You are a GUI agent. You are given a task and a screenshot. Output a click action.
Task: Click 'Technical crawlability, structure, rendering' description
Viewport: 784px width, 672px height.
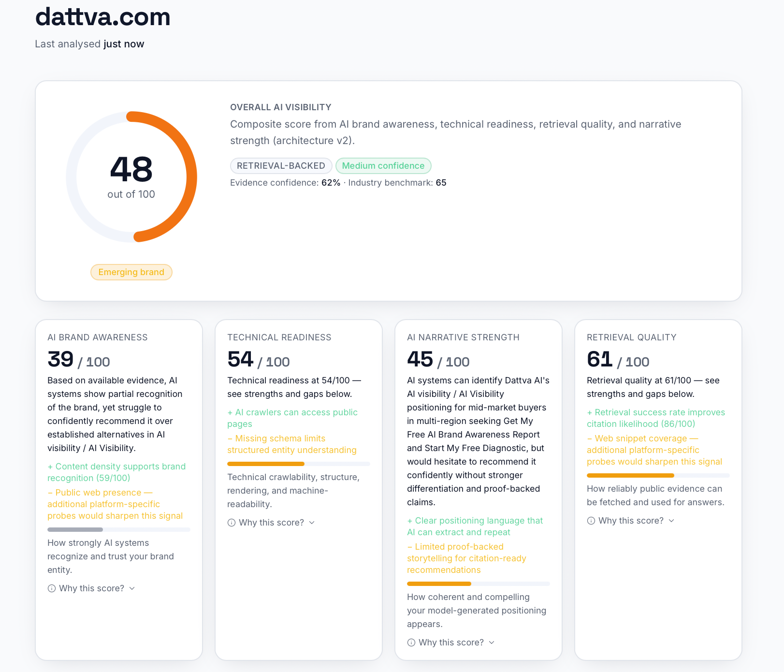point(293,491)
